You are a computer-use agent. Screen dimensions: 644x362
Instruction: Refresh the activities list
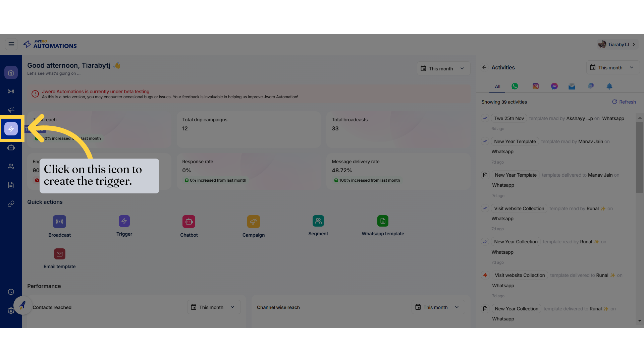(x=624, y=102)
